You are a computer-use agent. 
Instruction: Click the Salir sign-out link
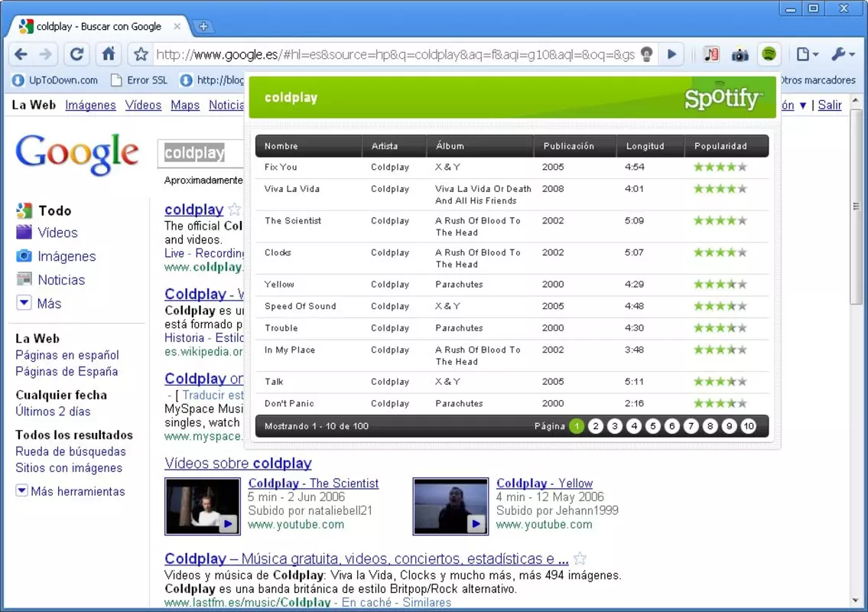point(829,106)
